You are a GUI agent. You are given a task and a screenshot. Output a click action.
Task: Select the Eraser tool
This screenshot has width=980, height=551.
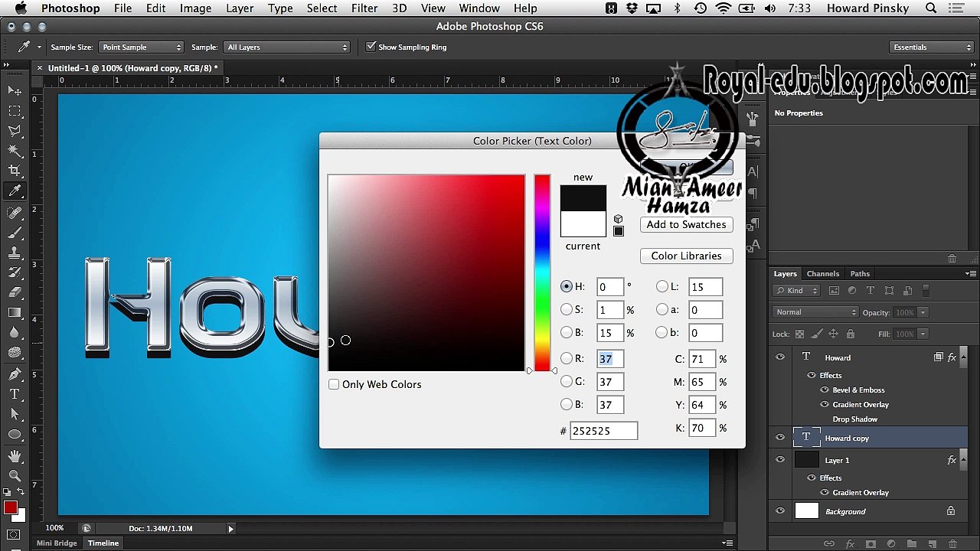(15, 292)
